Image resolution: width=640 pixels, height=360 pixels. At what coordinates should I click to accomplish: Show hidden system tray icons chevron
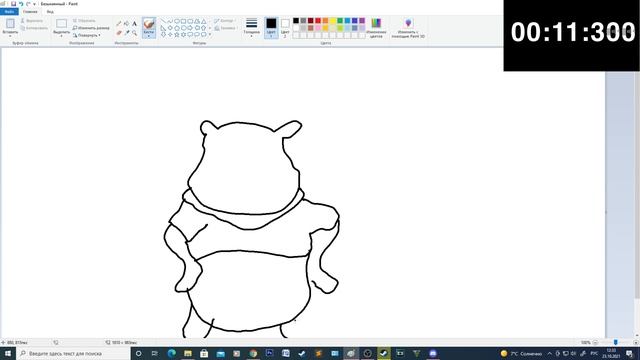point(550,353)
